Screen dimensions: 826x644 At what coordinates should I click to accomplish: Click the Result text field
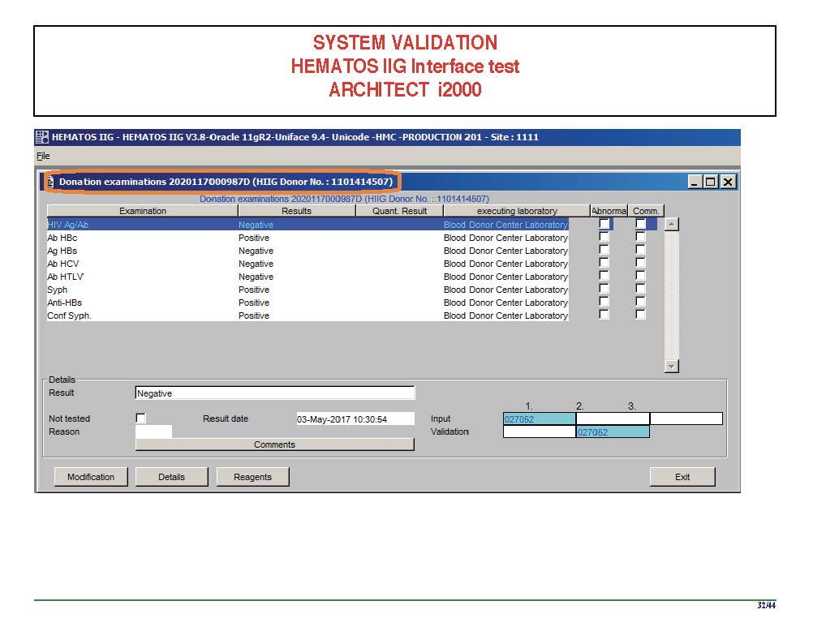coord(274,393)
